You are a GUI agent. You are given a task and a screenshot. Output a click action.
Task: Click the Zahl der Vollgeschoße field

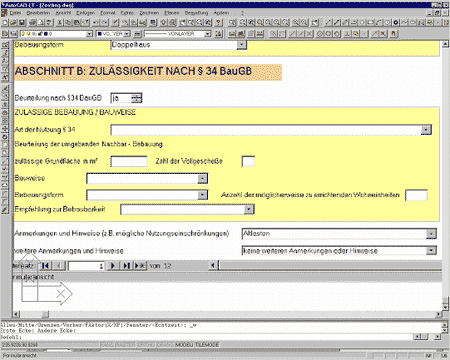coord(248,161)
